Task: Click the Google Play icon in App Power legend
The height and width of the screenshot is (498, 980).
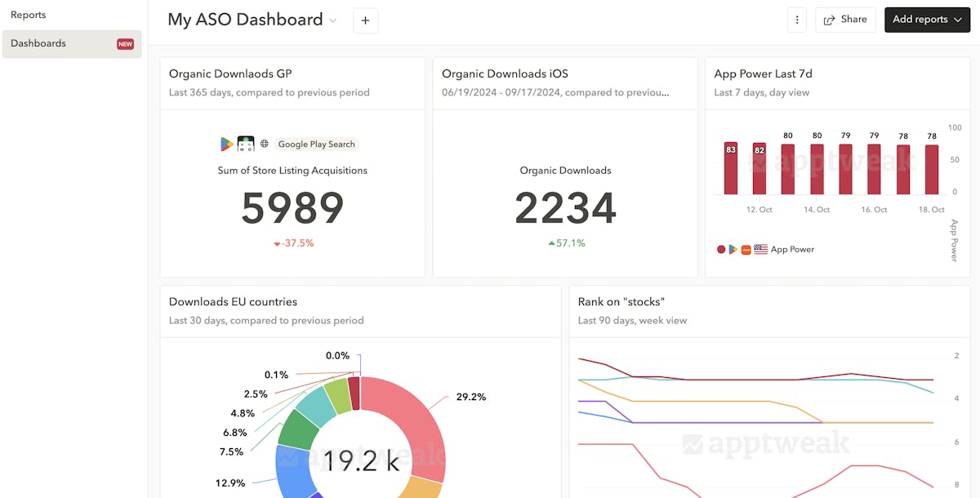Action: pyautogui.click(x=733, y=249)
